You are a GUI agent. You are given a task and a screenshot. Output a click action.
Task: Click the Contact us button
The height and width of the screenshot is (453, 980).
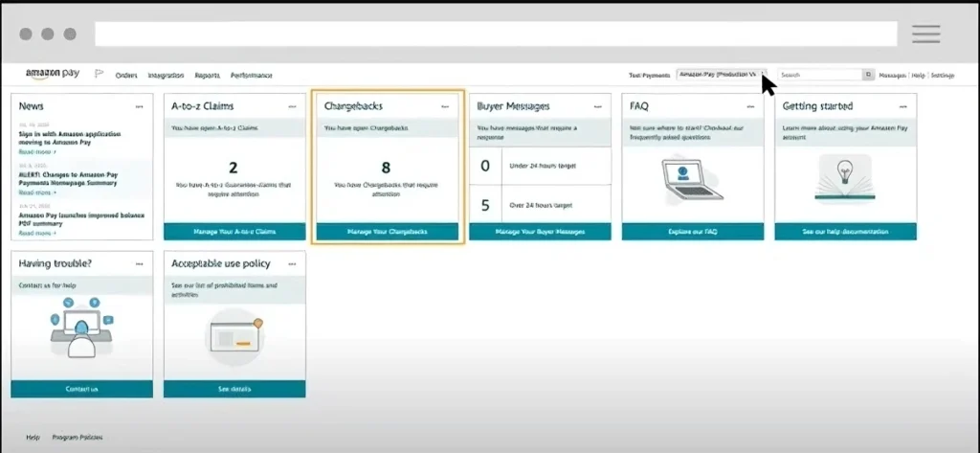[82, 389]
